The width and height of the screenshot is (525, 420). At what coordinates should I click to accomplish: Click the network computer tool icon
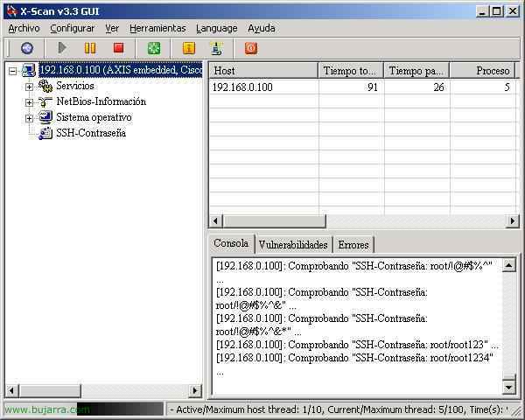click(x=217, y=48)
